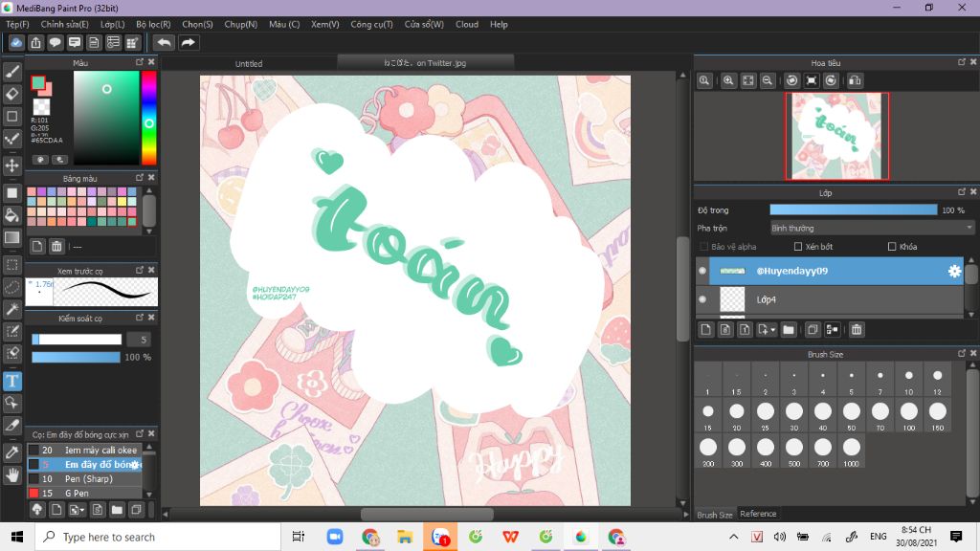Select the Pen (Sharp) brush

pyautogui.click(x=85, y=478)
